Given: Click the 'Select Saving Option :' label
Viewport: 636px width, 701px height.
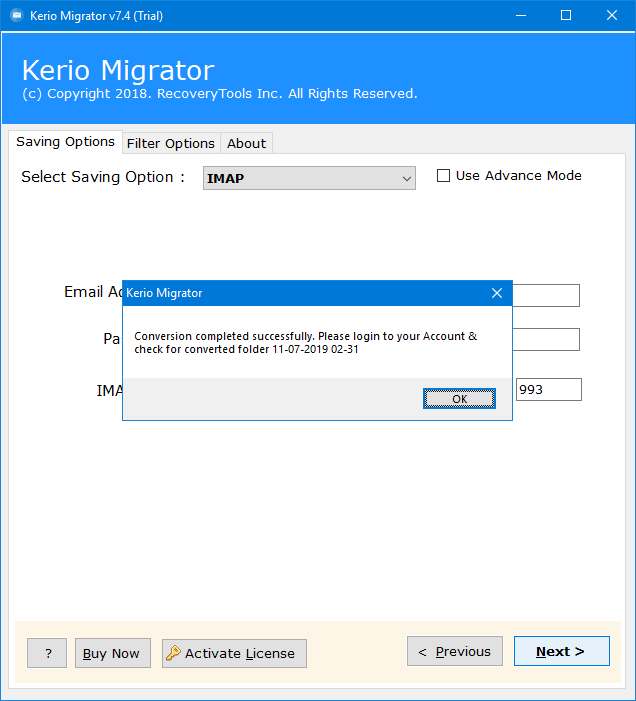Looking at the screenshot, I should (103, 177).
